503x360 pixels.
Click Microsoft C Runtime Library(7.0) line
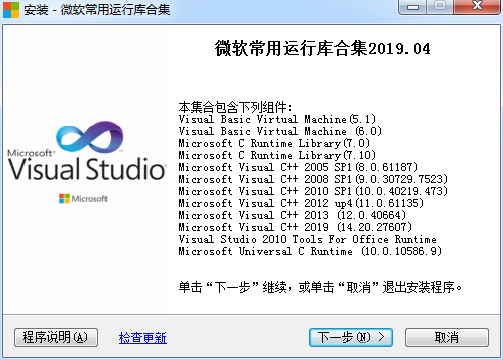pos(274,143)
